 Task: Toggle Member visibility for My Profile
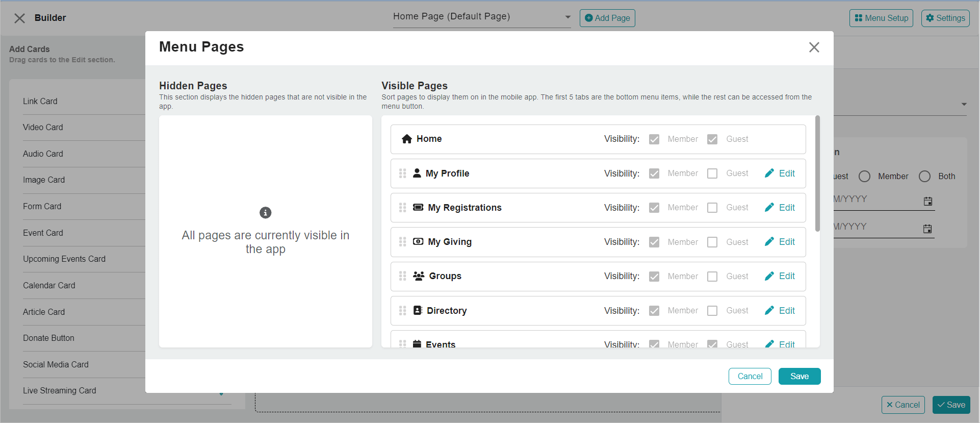[654, 173]
